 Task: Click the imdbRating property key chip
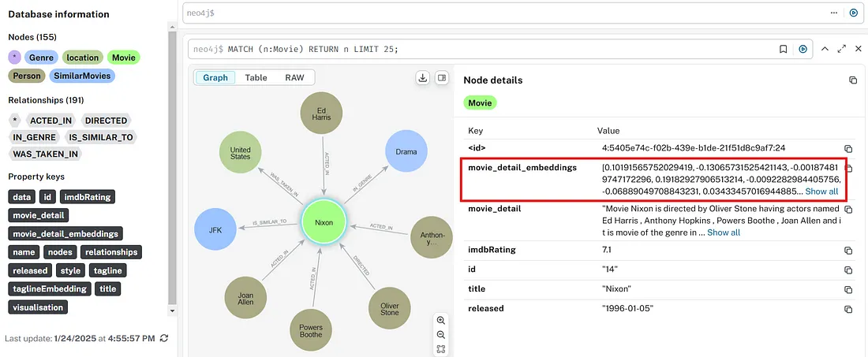click(88, 197)
